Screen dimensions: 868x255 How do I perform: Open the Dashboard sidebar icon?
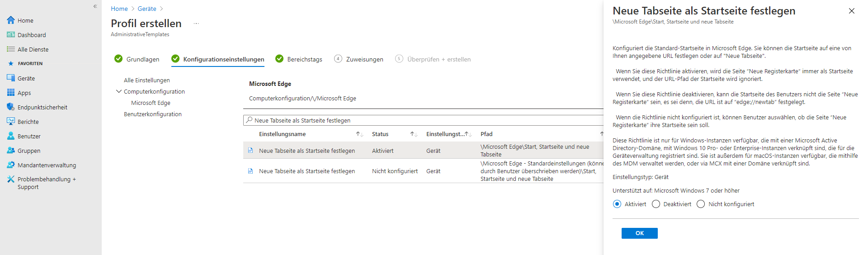coord(11,35)
